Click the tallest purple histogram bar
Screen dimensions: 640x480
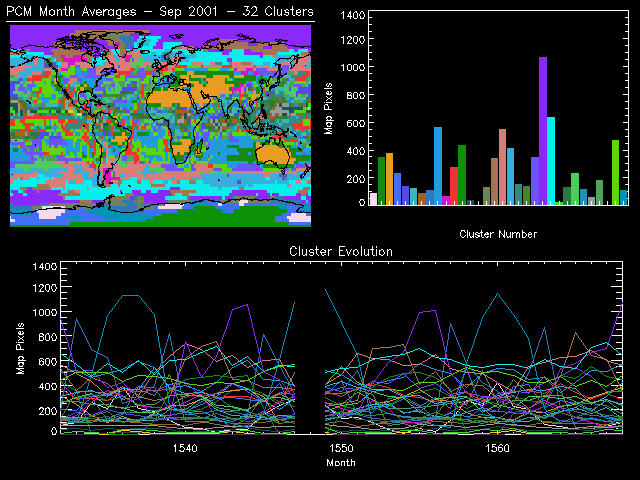click(543, 130)
